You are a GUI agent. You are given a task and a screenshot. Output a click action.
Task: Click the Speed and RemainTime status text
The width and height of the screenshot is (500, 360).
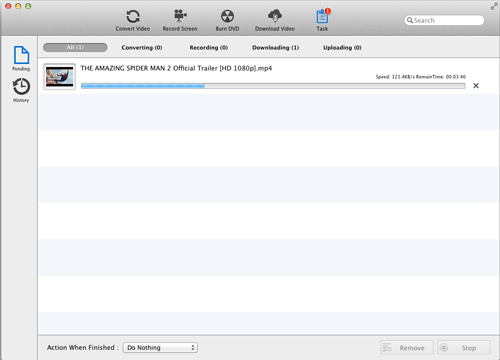(421, 77)
